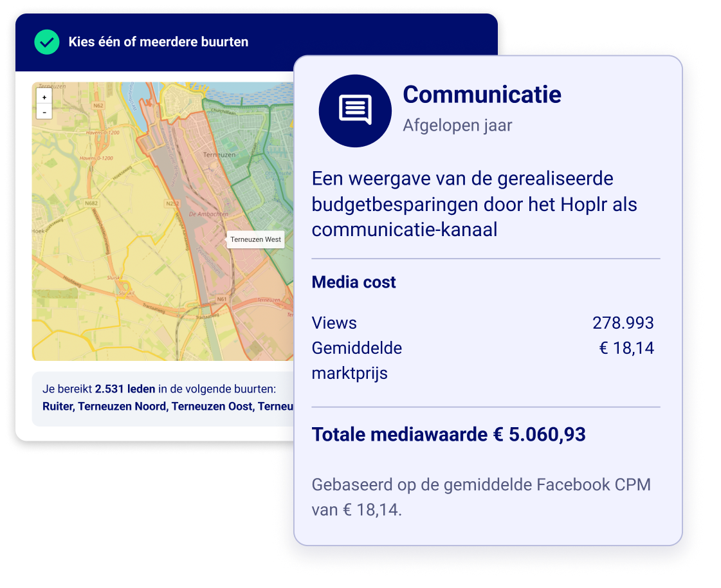
Task: Click the Views value 278.993
Action: [x=623, y=323]
